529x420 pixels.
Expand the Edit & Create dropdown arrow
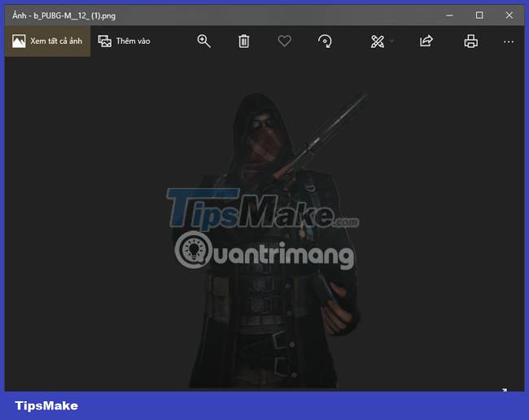[x=391, y=42]
